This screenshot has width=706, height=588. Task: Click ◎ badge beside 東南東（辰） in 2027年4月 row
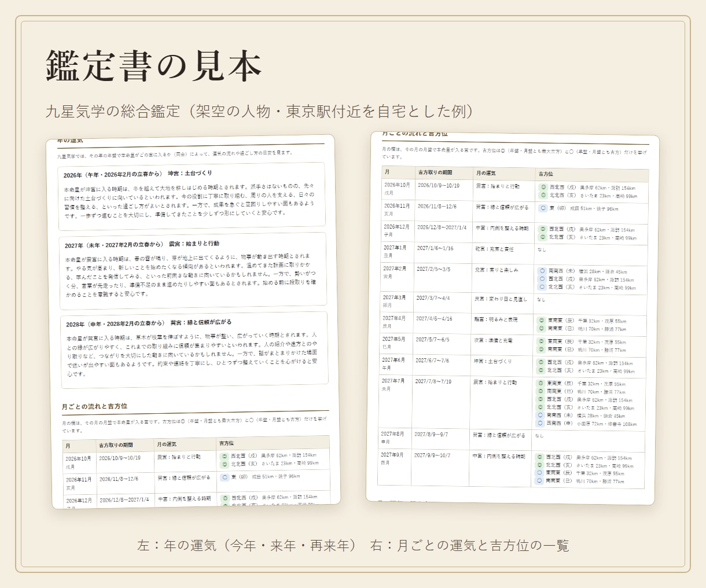(542, 321)
